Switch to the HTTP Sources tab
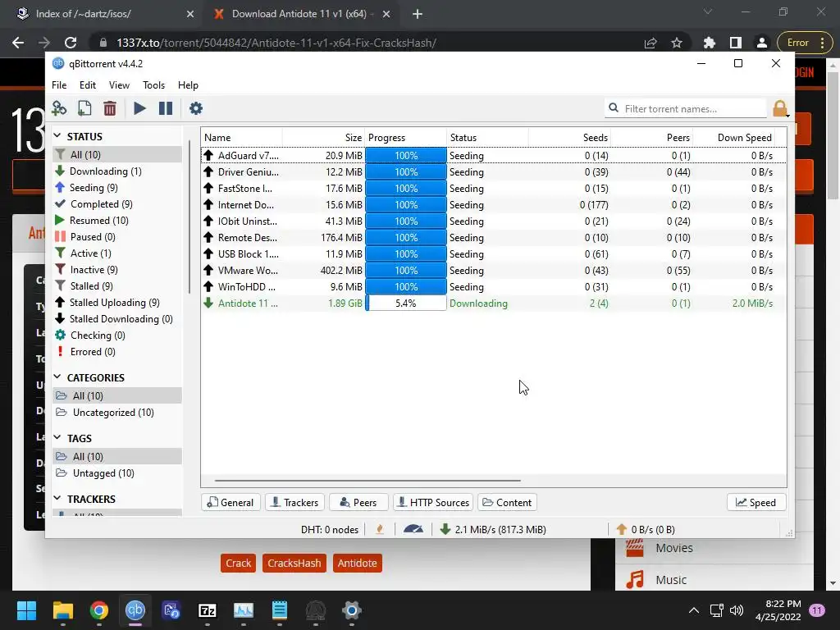 pos(433,503)
